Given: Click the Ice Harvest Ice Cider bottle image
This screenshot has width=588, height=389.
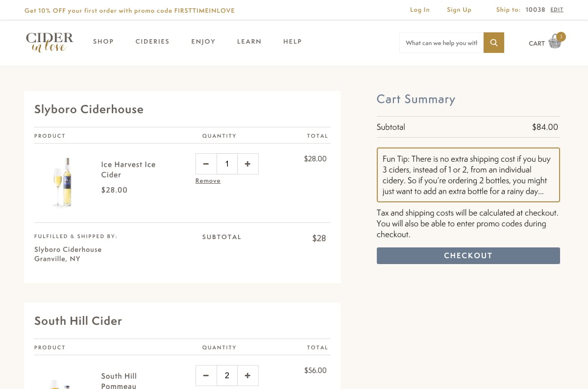Looking at the screenshot, I should [63, 182].
